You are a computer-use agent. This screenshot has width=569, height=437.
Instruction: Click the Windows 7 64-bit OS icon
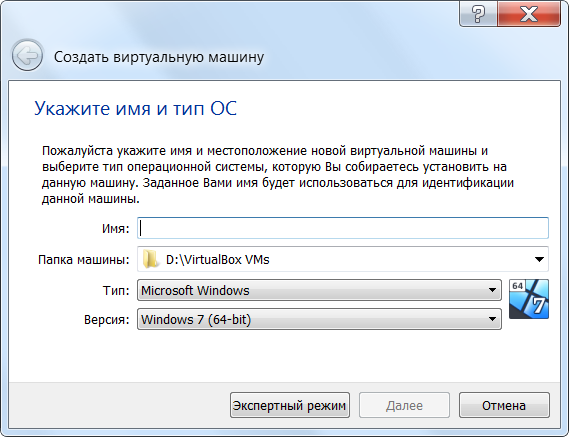coord(529,299)
